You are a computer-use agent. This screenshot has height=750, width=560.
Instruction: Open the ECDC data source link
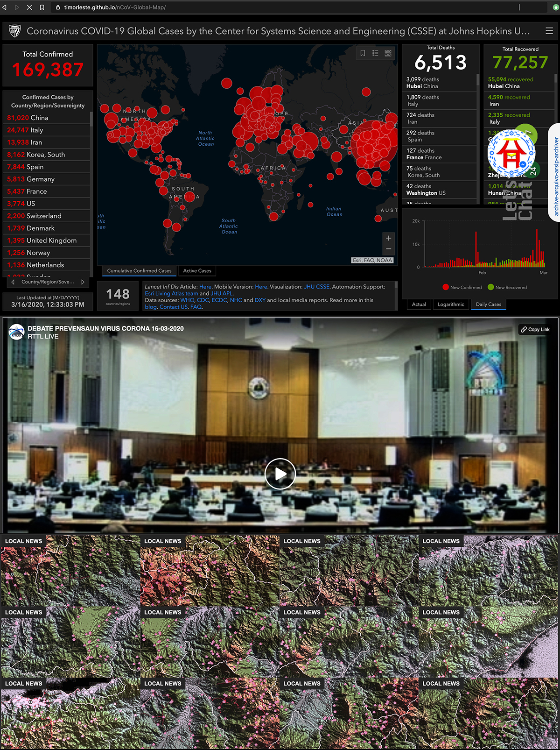[219, 300]
